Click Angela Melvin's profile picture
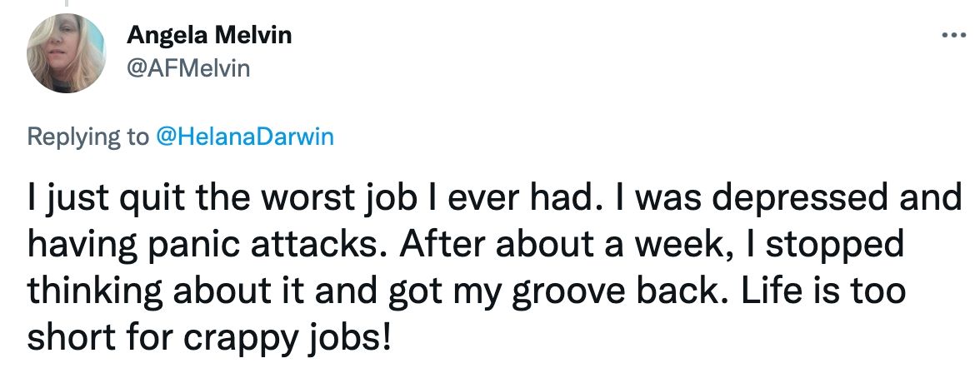The height and width of the screenshot is (373, 980). click(67, 54)
